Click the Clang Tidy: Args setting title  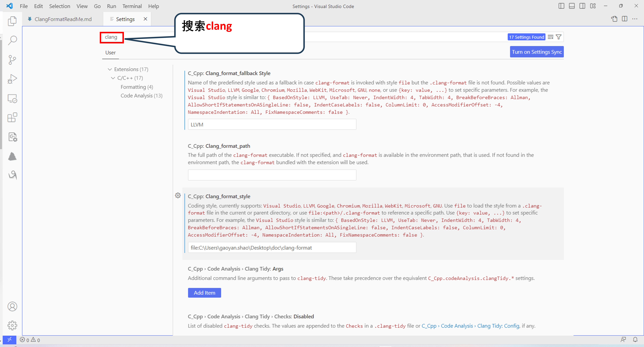click(x=235, y=269)
